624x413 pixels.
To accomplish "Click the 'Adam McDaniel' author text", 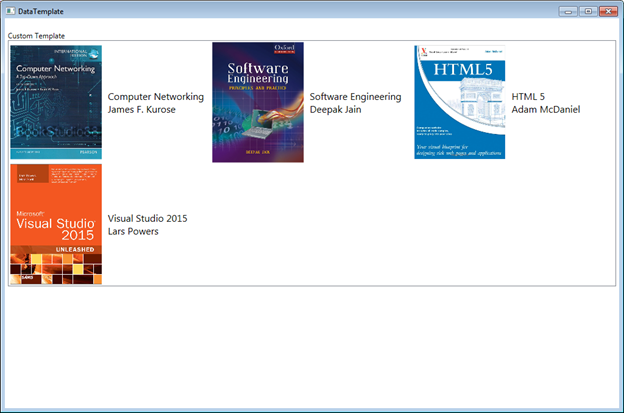I will [x=546, y=109].
